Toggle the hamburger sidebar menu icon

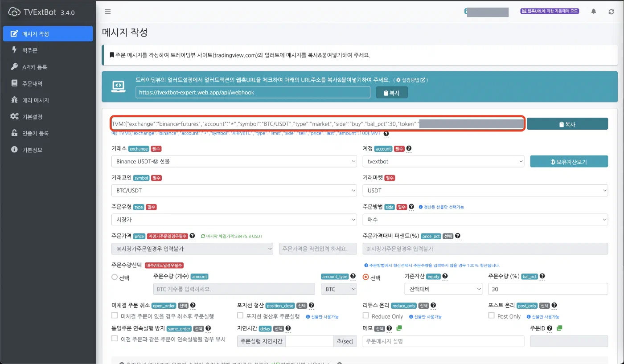[107, 12]
